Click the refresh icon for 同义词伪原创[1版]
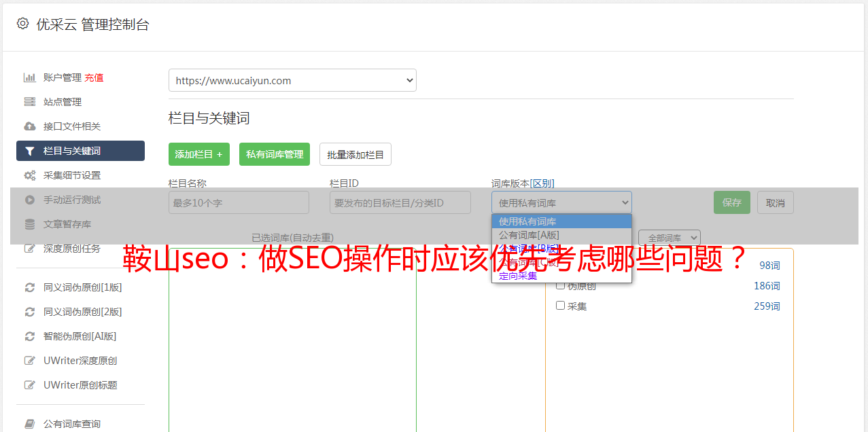The height and width of the screenshot is (432, 868). (30, 287)
